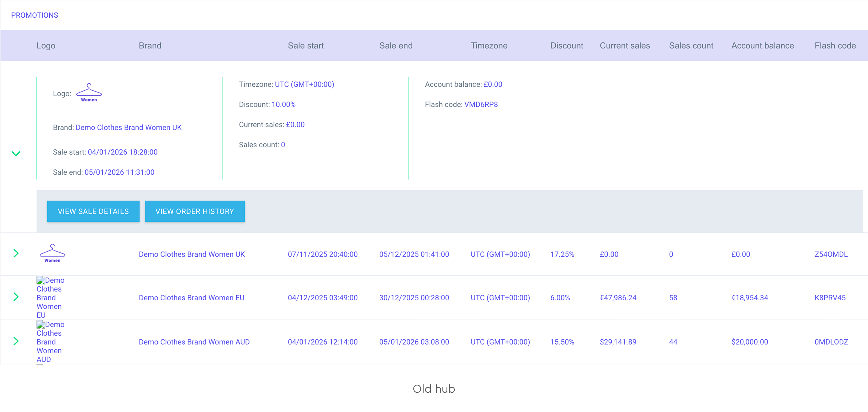Expand the Women EU promotion row

[16, 297]
